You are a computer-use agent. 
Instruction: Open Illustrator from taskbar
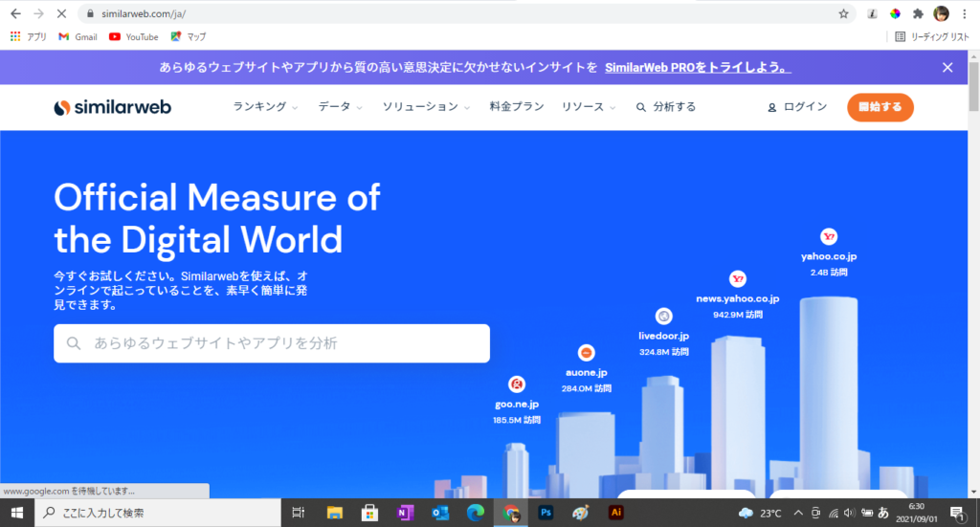pos(615,513)
